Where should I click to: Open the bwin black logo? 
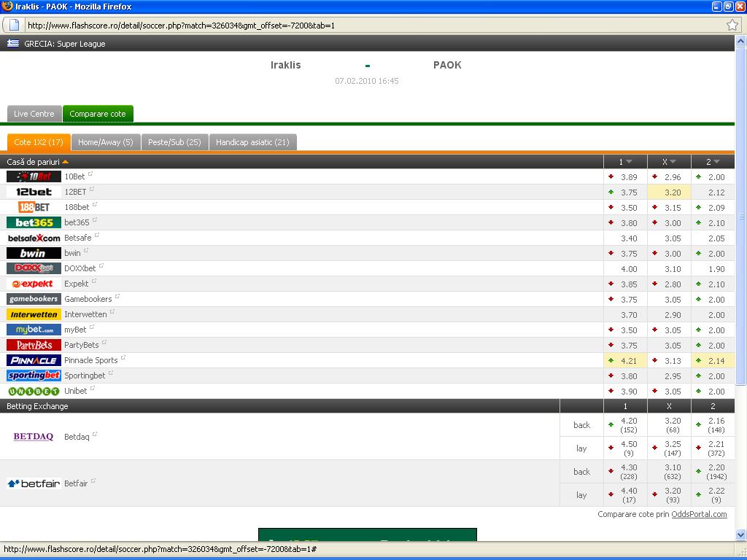click(x=34, y=253)
